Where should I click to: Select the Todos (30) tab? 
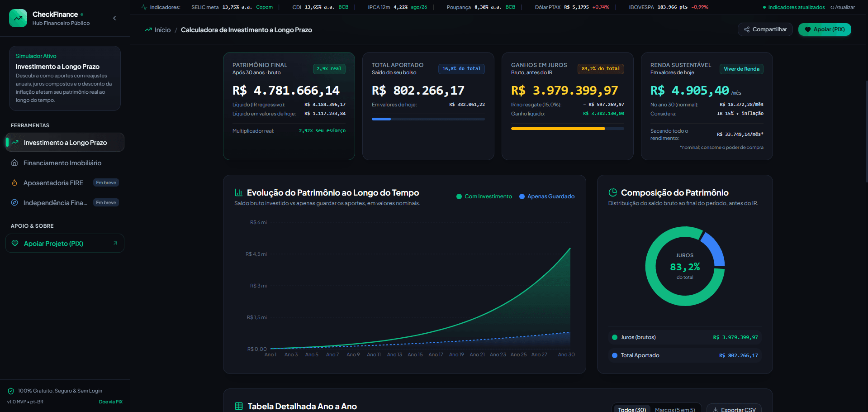point(632,409)
